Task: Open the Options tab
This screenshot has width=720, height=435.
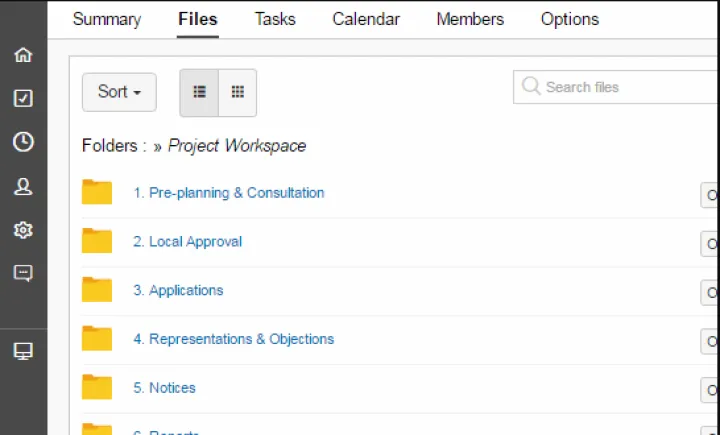Action: [570, 19]
